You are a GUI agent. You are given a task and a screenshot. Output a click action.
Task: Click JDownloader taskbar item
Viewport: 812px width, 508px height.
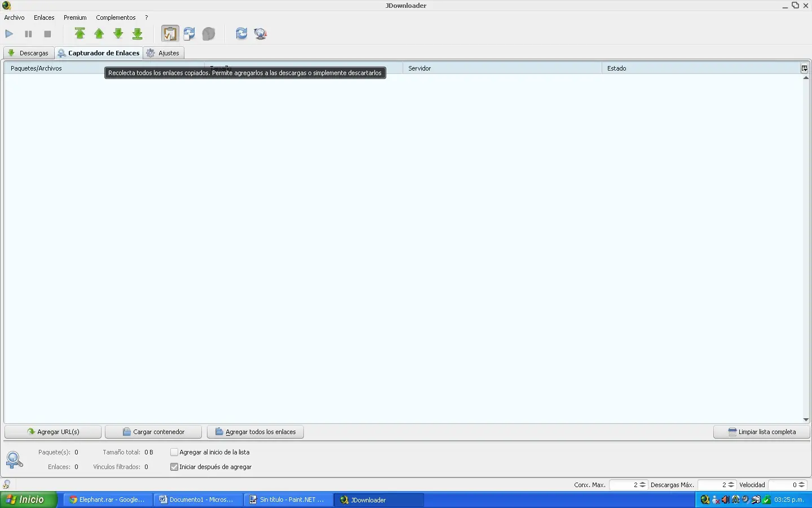tap(379, 500)
